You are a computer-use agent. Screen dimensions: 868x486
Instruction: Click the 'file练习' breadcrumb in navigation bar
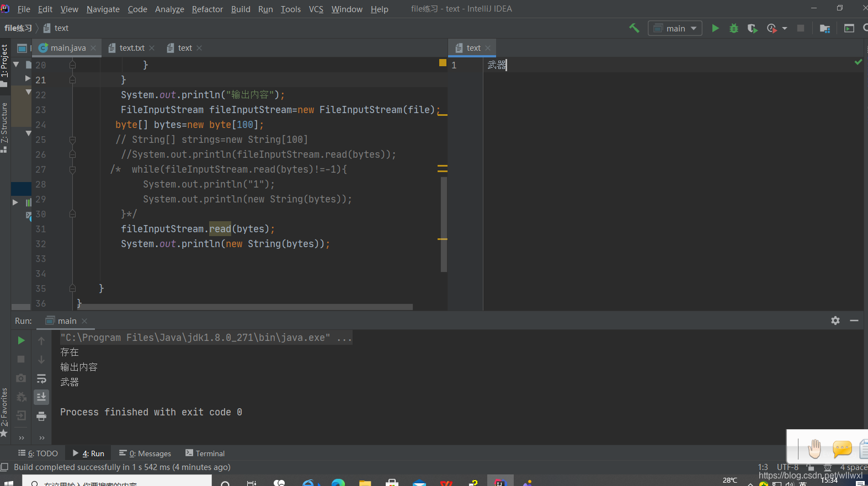point(18,28)
